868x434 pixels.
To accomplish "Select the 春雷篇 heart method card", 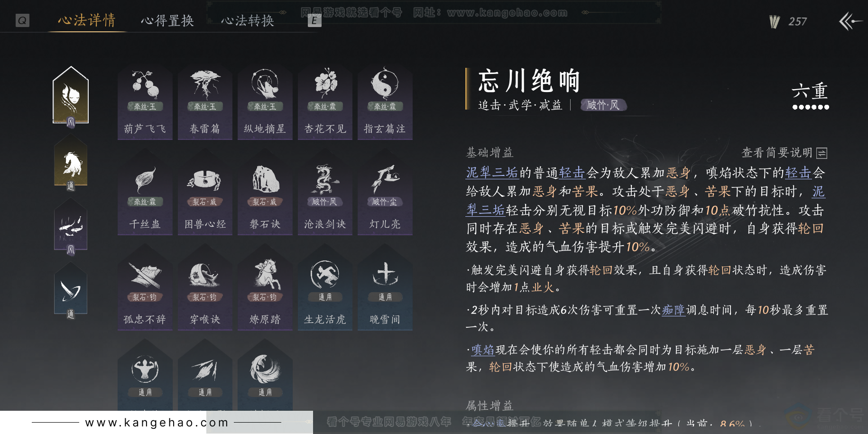I will click(x=205, y=102).
